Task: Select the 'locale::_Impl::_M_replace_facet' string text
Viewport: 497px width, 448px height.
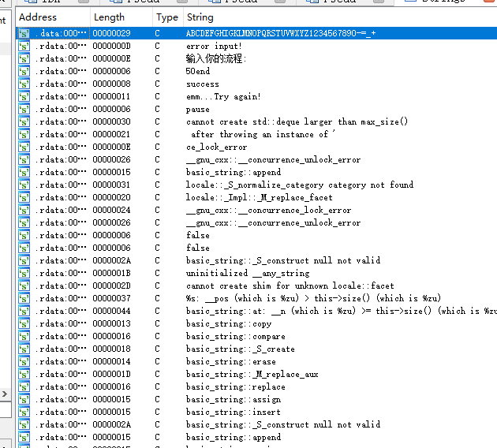Action: (x=260, y=198)
